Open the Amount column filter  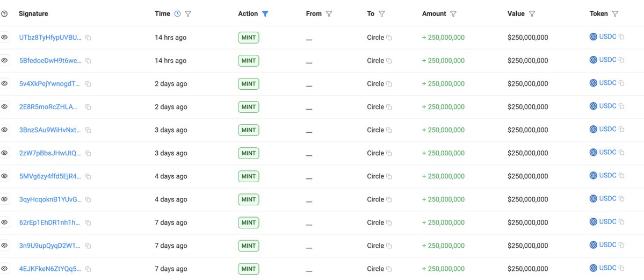[453, 14]
